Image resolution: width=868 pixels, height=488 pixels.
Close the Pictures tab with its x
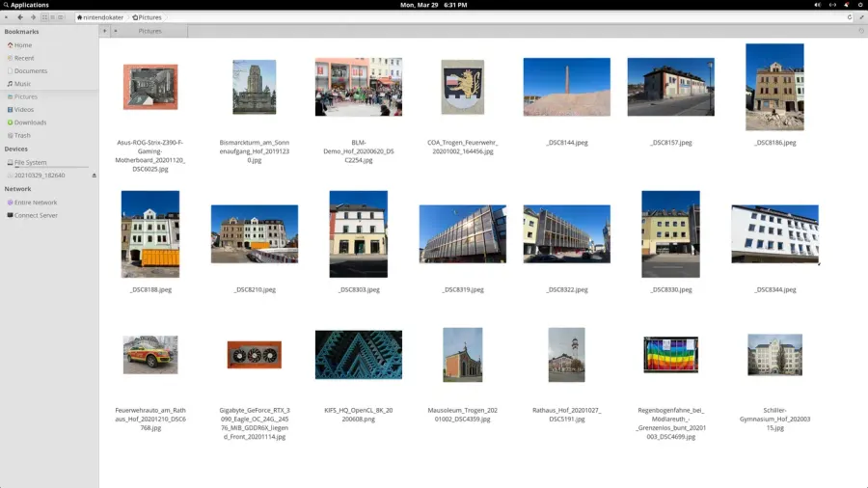[x=115, y=31]
